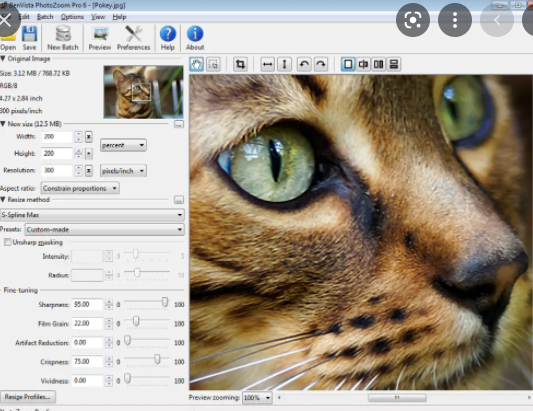Rotate the image clockwise
This screenshot has height=411, width=533.
(x=321, y=64)
